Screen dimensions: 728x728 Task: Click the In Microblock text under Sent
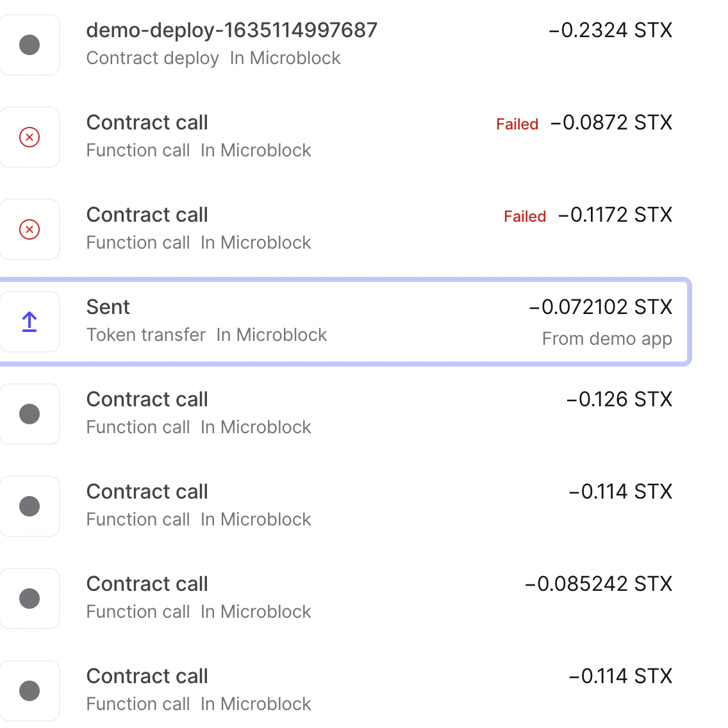272,335
